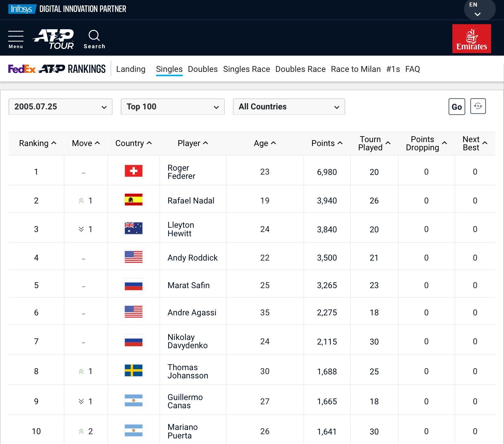Click the Spain flag beside Rafael Nadal

(x=134, y=200)
